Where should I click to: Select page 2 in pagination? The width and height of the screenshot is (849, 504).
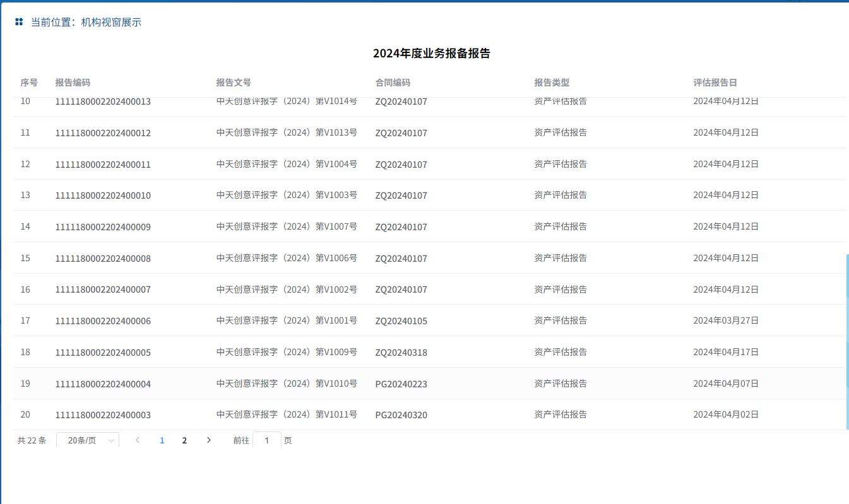(x=184, y=440)
